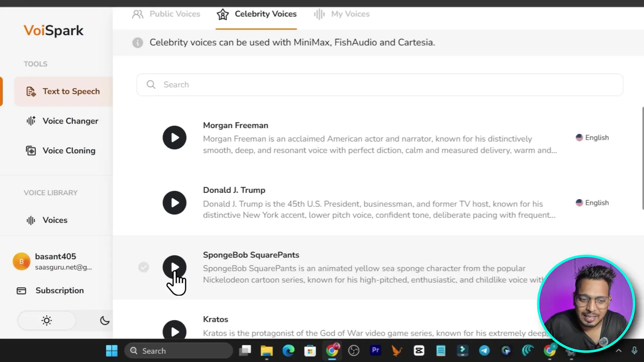Click the Voice Changer sidebar icon

click(x=31, y=121)
